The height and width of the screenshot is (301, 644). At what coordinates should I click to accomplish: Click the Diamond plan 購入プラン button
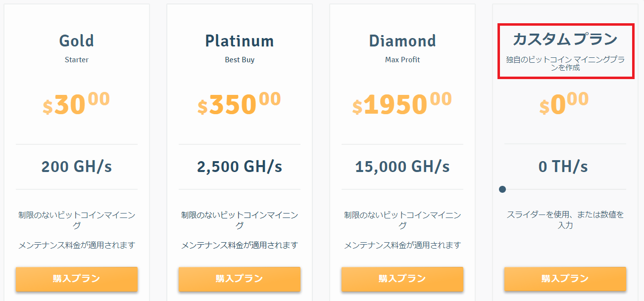402,279
